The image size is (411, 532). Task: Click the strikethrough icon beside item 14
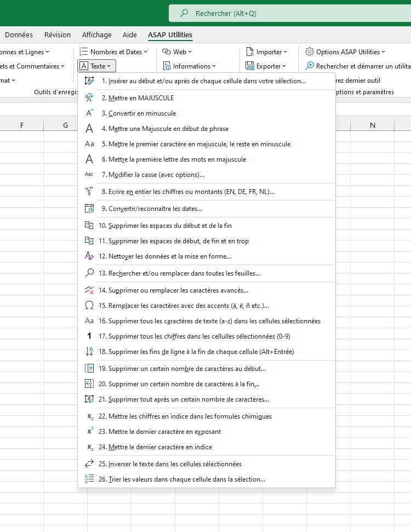89,290
